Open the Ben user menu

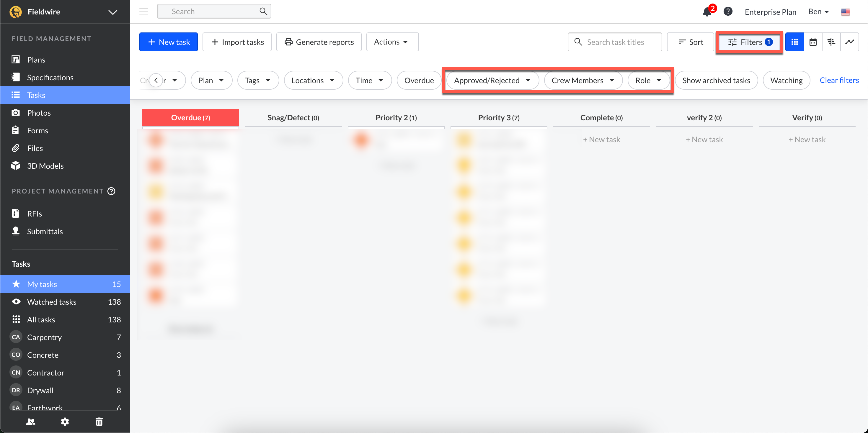click(x=818, y=12)
